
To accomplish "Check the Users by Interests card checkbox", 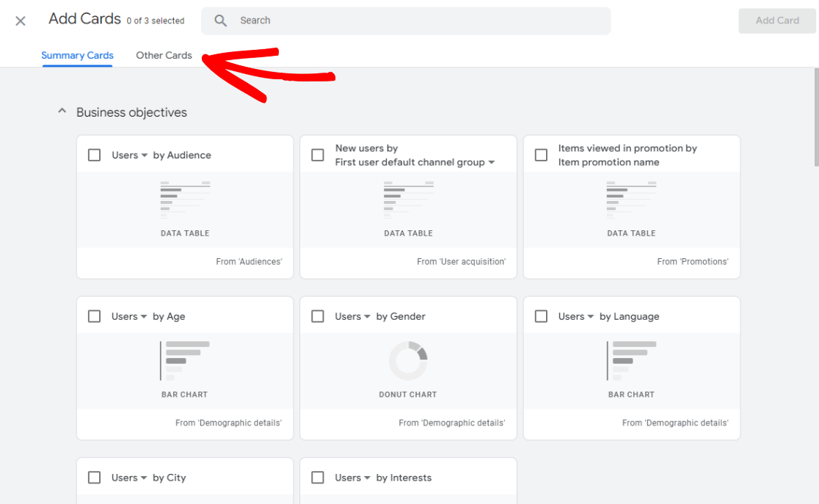I will [x=318, y=478].
